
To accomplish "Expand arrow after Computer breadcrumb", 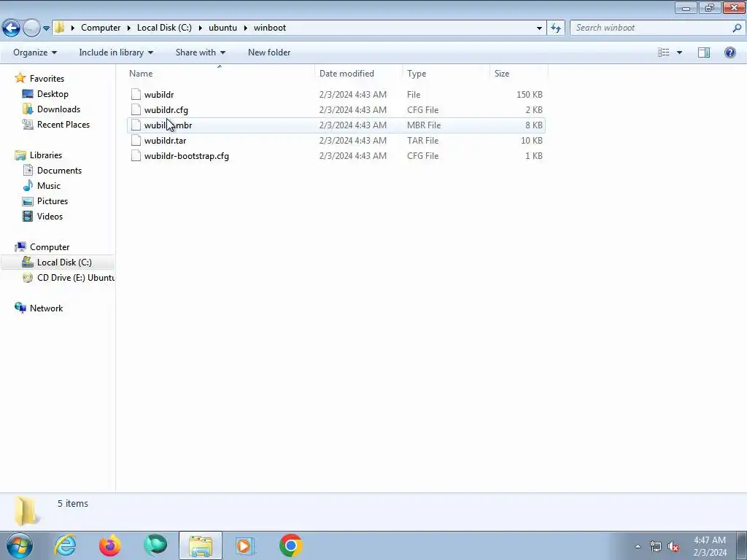I will tap(128, 28).
